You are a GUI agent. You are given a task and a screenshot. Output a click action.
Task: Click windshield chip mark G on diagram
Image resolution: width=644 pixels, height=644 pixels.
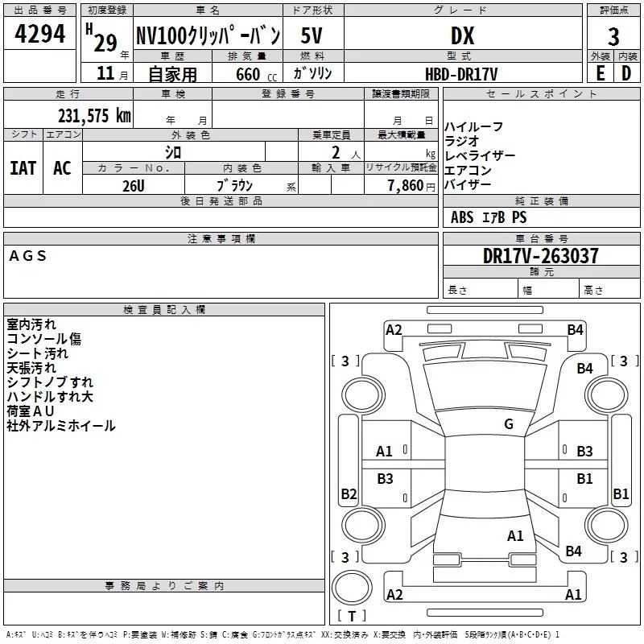point(509,424)
